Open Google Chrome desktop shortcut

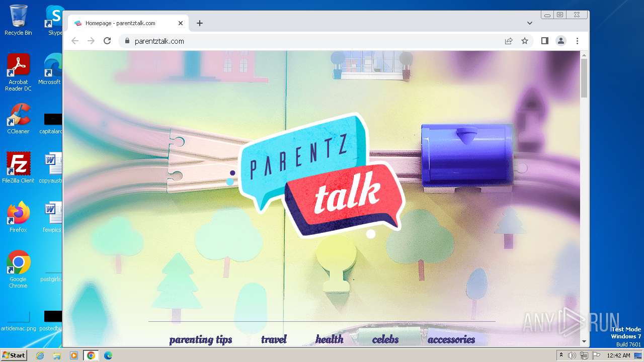(18, 269)
